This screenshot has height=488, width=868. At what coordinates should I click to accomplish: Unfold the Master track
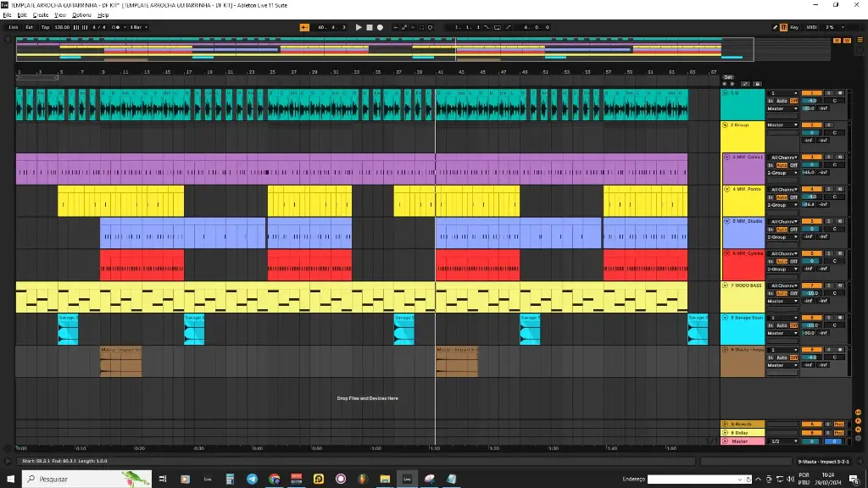coord(726,441)
